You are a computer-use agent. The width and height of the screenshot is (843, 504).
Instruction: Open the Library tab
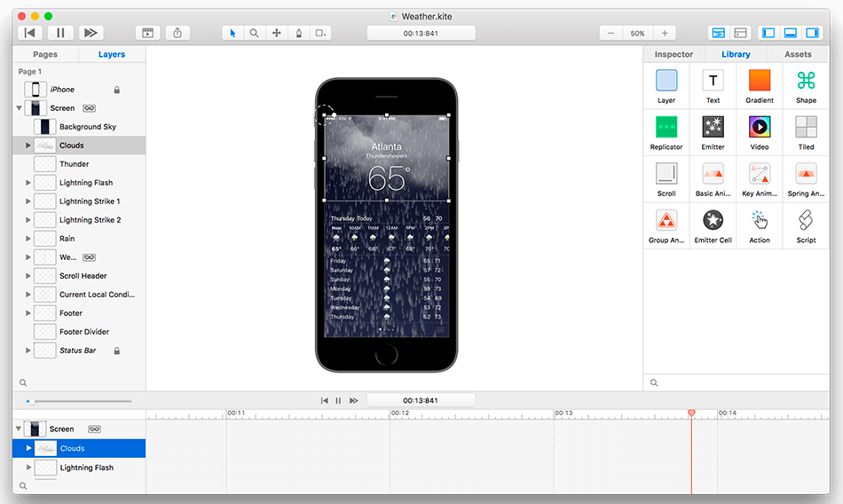click(736, 54)
